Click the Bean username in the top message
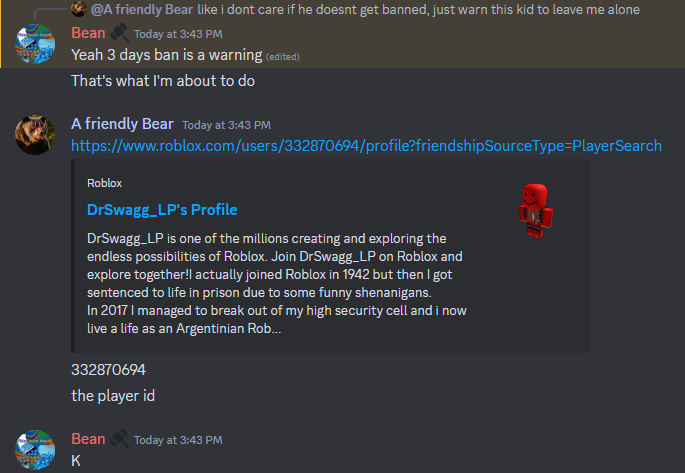Screen dimensions: 685x473 tap(88, 33)
